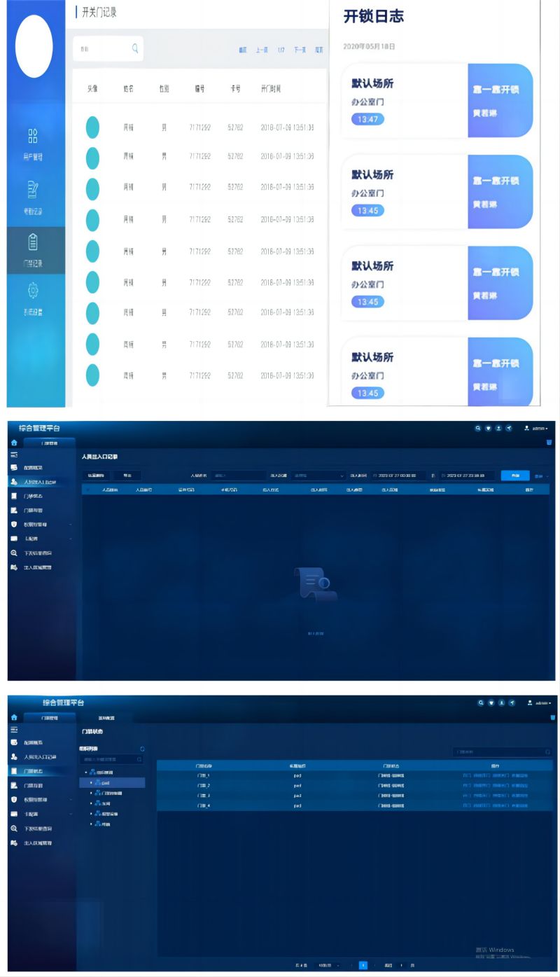Click the blue query button beside date filters
Image resolution: width=560 pixels, height=977 pixels.
pos(515,476)
